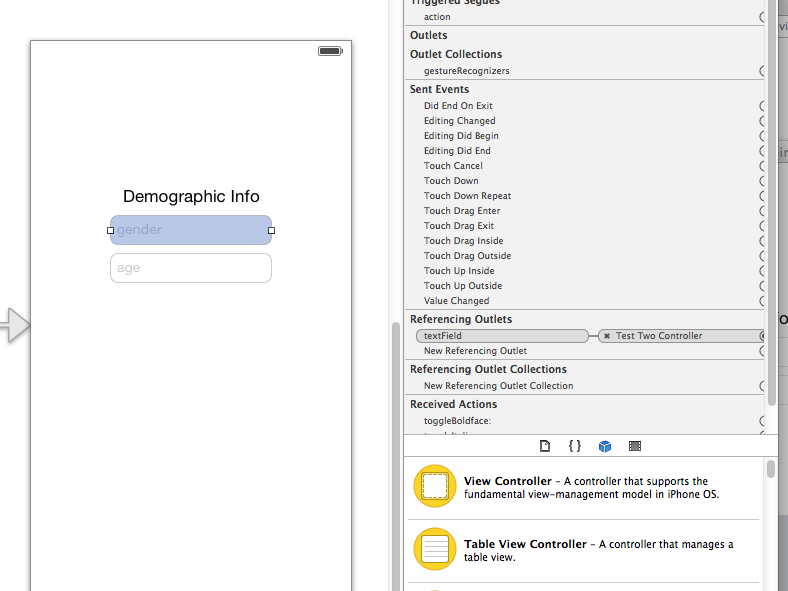Click the Outlet Collections section header
The width and height of the screenshot is (788, 591).
pyautogui.click(x=456, y=54)
